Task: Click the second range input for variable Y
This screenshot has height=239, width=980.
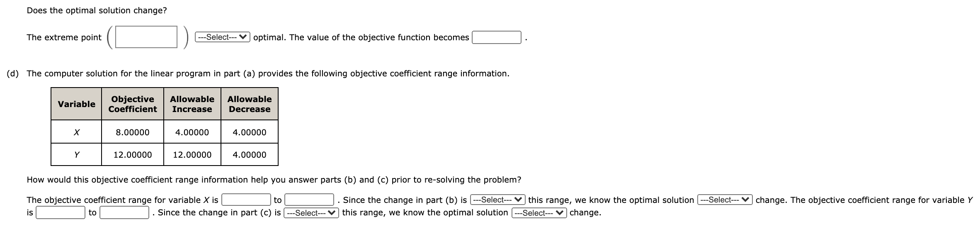Action: point(124,213)
